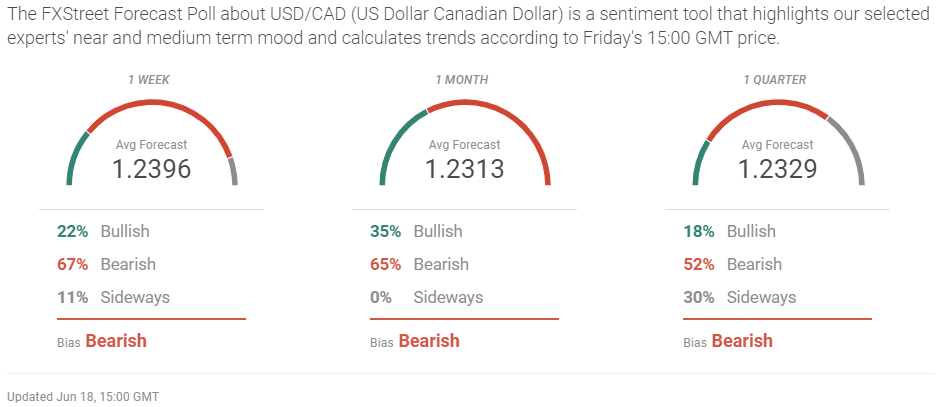Click the 67% Bearish weekly row

point(106,264)
